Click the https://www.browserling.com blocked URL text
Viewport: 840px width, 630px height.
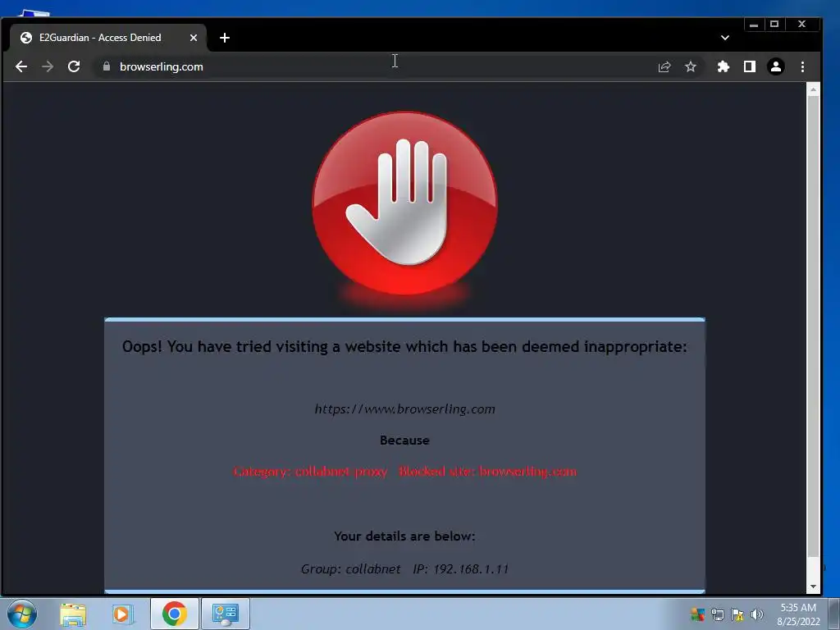(x=405, y=409)
